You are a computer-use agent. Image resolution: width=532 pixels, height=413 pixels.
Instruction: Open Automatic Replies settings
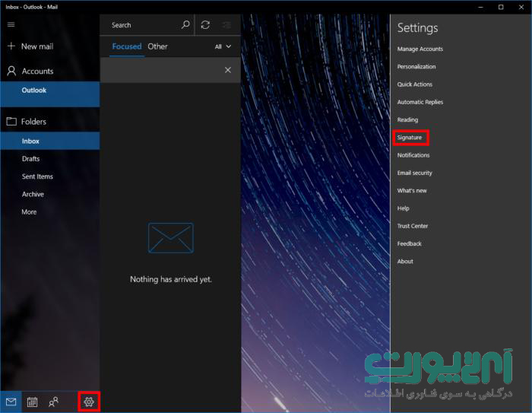pyautogui.click(x=420, y=102)
